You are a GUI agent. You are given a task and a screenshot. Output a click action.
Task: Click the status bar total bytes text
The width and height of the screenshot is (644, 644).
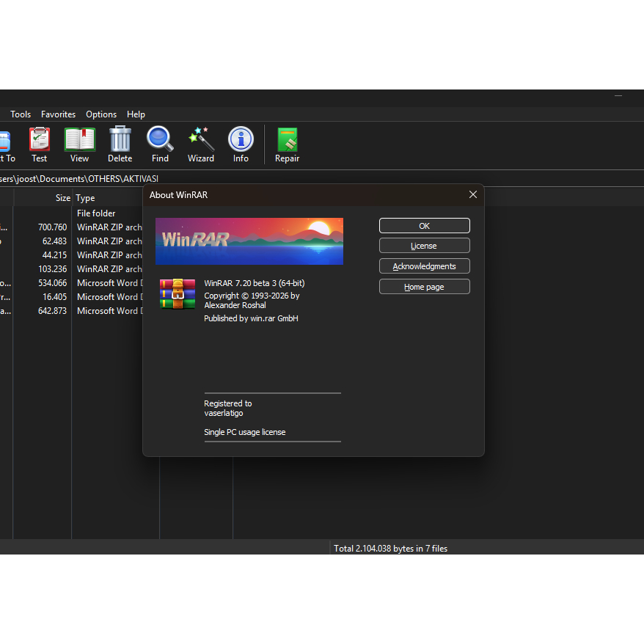[x=390, y=549]
